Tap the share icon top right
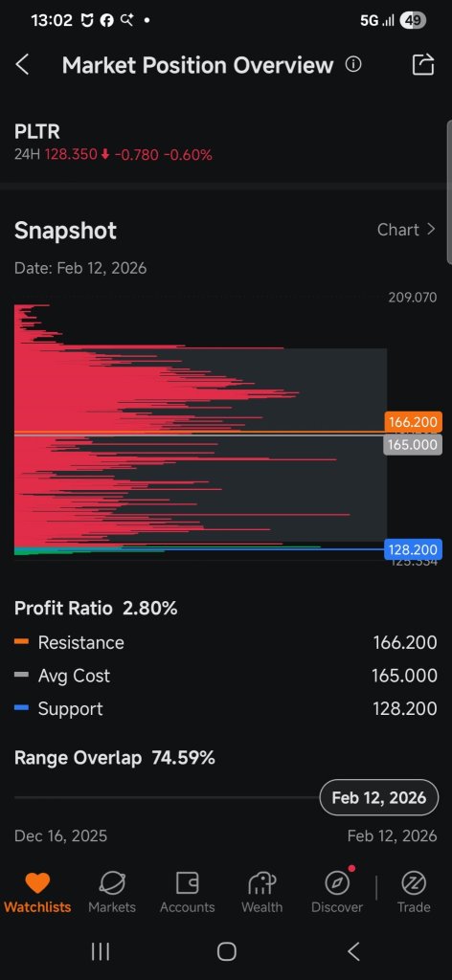This screenshot has height=980, width=452. pos(422,64)
